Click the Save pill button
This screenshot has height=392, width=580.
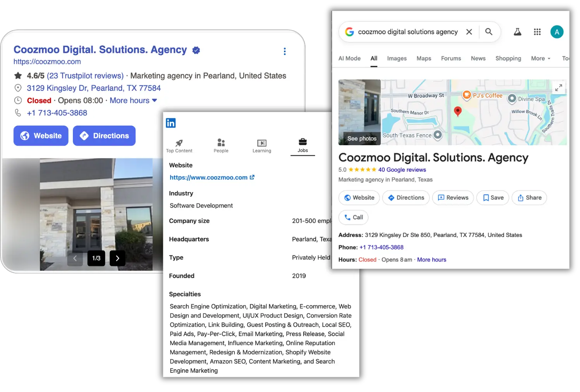(x=493, y=198)
